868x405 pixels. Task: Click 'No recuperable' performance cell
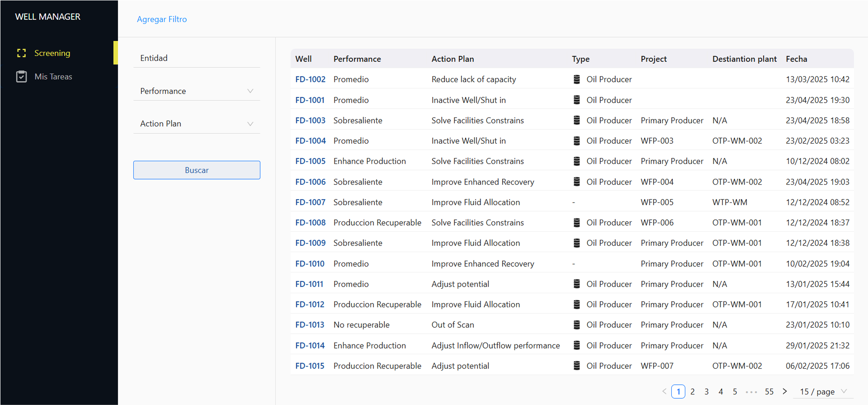click(x=361, y=325)
